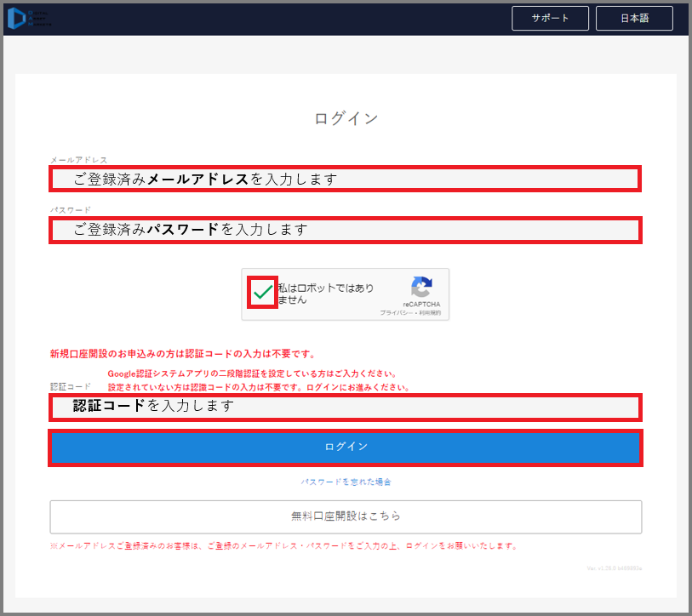This screenshot has height=616, width=692.
Task: Focus the メールアドレス email input field
Action: pyautogui.click(x=345, y=179)
